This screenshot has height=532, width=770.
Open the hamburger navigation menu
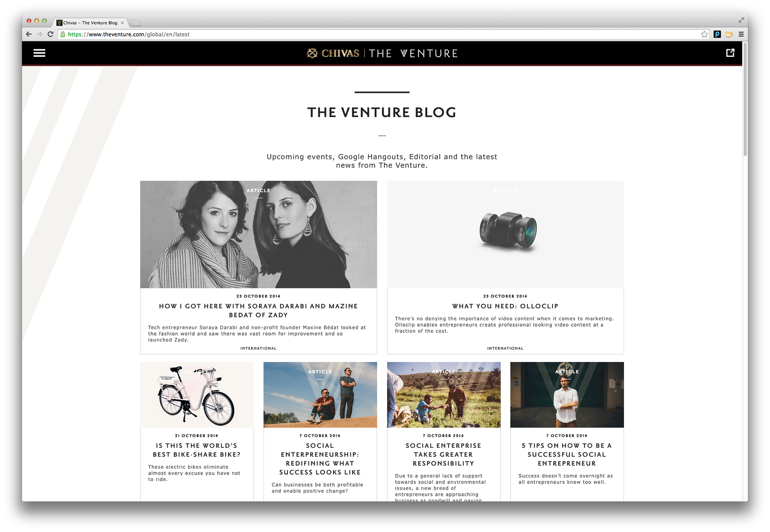tap(39, 53)
